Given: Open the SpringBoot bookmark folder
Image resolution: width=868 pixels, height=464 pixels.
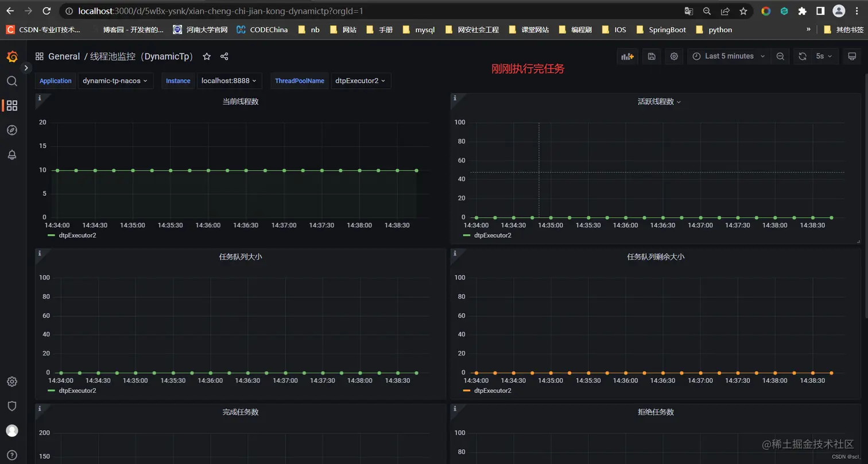Looking at the screenshot, I should (661, 30).
